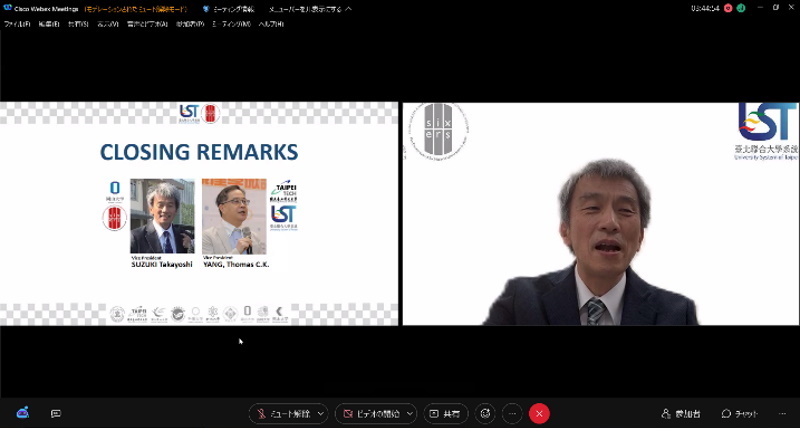This screenshot has height=428, width=800.
Task: Click the name 'SUZUKI Takayoshi' on the slide
Action: (x=162, y=265)
